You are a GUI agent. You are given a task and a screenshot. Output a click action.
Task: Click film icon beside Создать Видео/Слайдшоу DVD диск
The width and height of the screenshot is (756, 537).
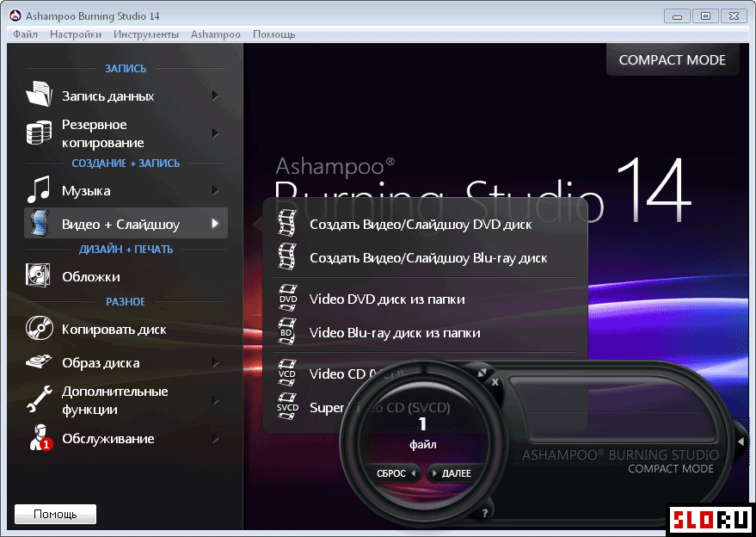coord(287,223)
